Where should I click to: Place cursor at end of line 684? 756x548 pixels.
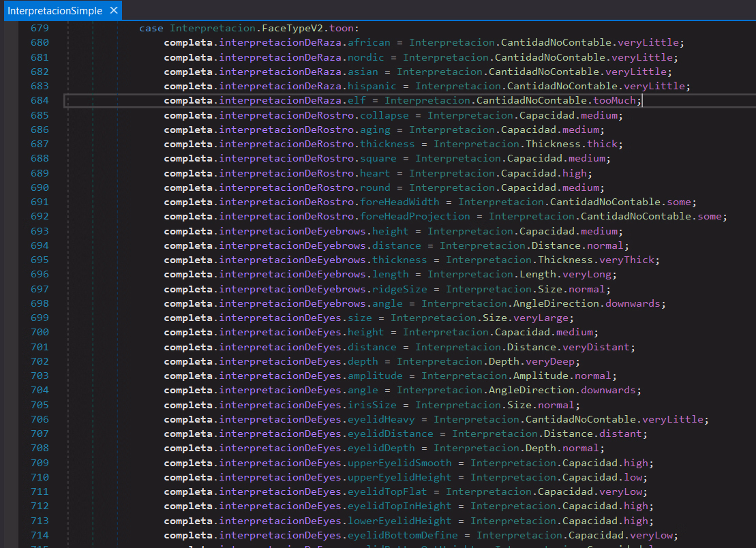click(643, 101)
